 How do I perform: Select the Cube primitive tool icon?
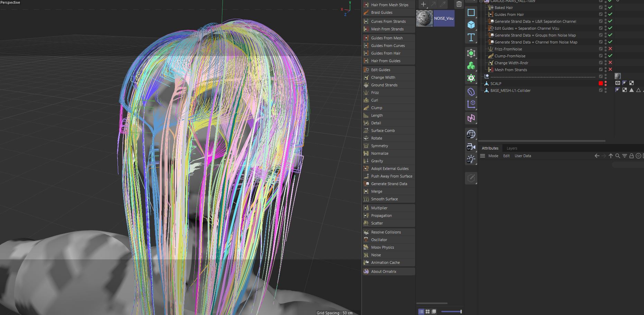click(x=471, y=25)
